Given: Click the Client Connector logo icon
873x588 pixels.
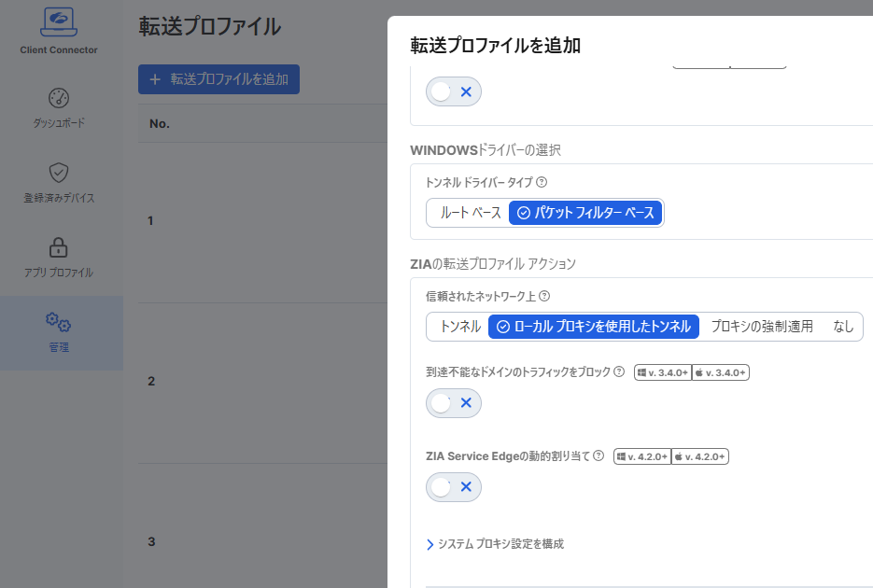Looking at the screenshot, I should pos(59,21).
